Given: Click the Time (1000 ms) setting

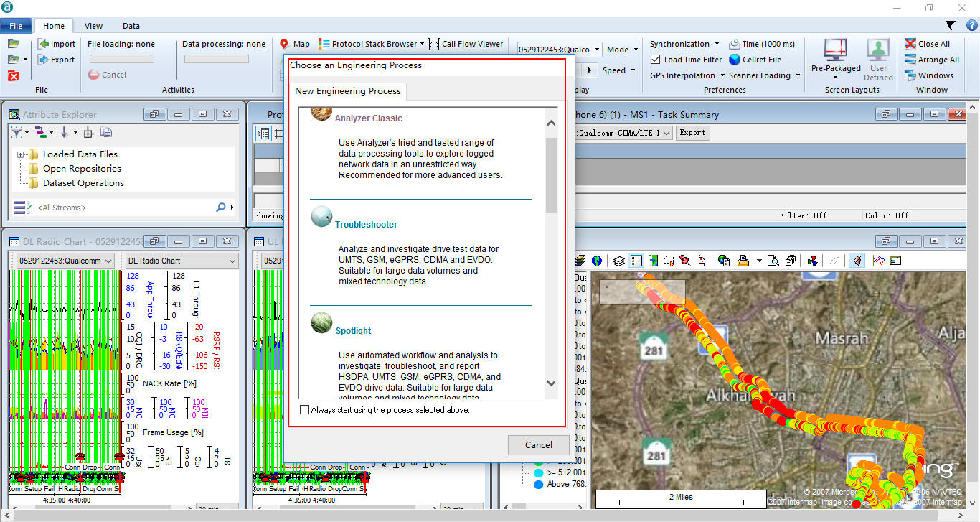Looking at the screenshot, I should (762, 44).
